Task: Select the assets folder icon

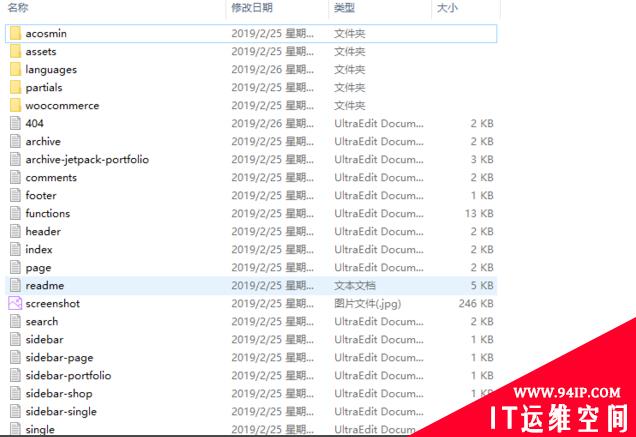Action: pyautogui.click(x=15, y=51)
